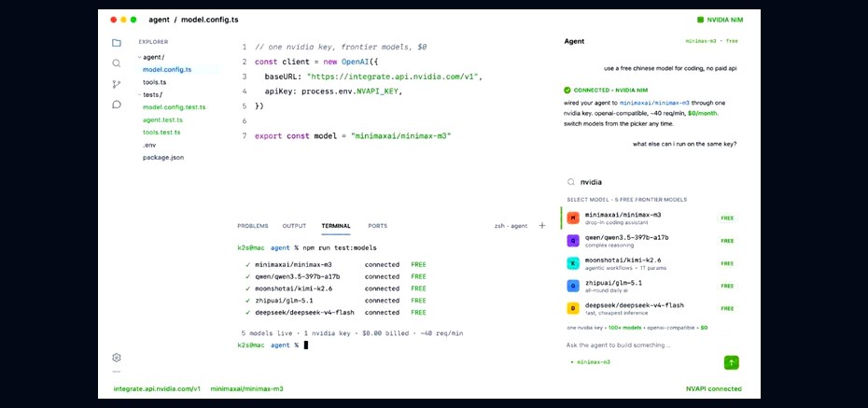Switch to the OUTPUT tab
This screenshot has width=868, height=408.
tap(294, 226)
